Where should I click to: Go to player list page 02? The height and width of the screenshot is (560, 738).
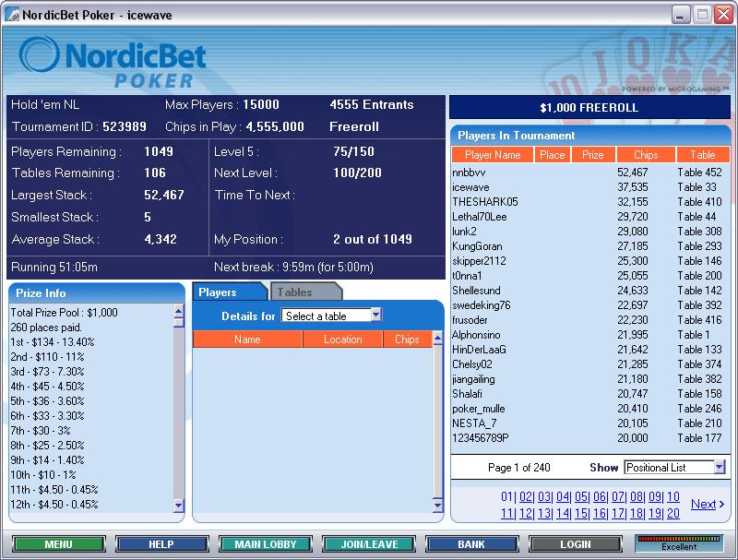tap(526, 496)
